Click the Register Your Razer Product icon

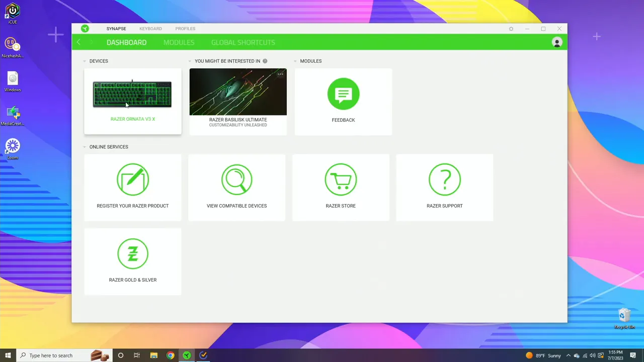pos(132,179)
